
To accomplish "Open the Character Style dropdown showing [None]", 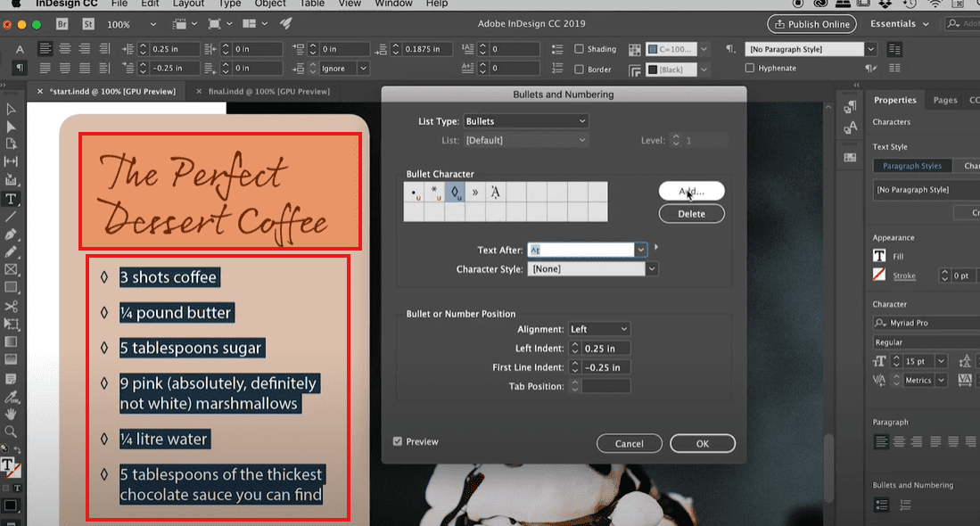I will pyautogui.click(x=591, y=268).
